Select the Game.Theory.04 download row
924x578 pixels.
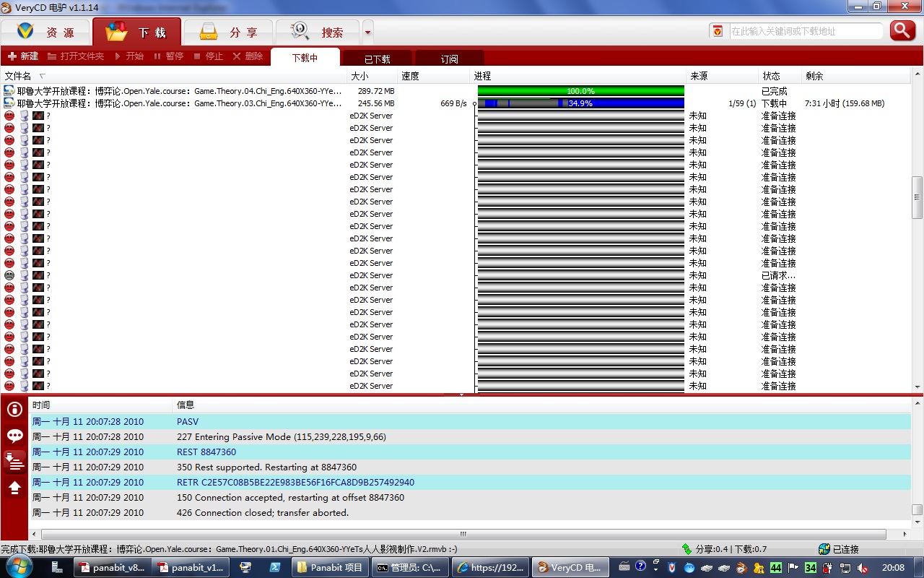[456, 91]
